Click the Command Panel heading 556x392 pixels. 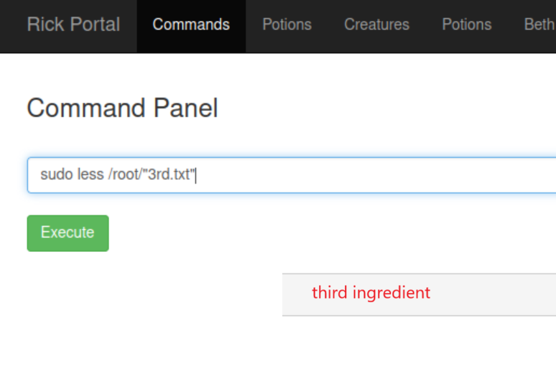(122, 108)
